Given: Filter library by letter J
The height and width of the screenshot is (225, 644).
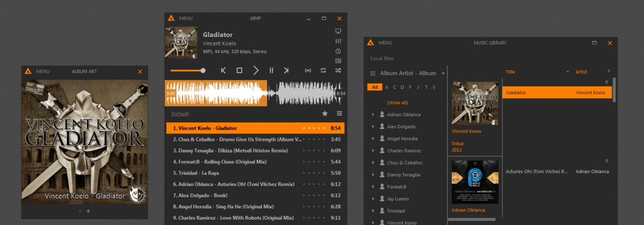Looking at the screenshot, I should [x=418, y=87].
